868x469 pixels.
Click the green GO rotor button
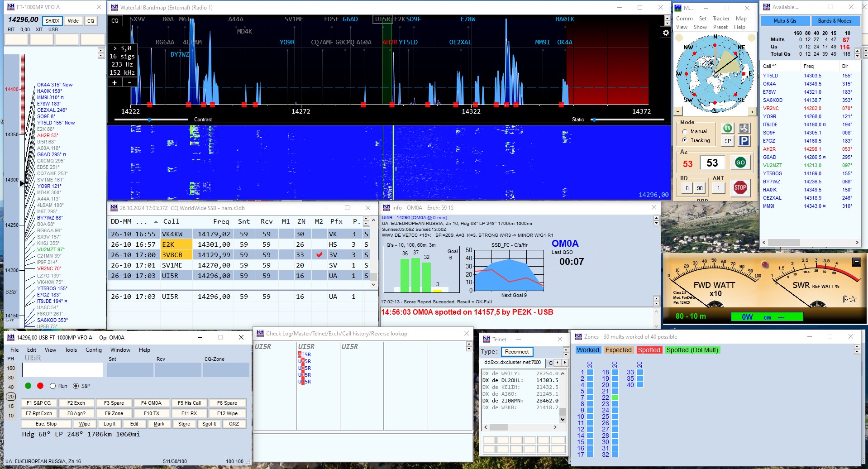click(740, 163)
